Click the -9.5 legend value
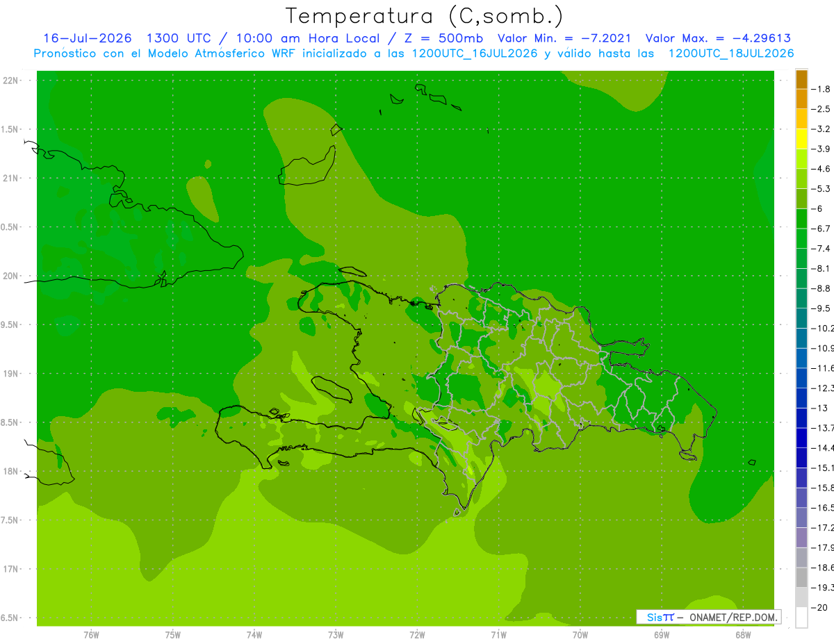Image resolution: width=834 pixels, height=644 pixels. click(x=821, y=308)
